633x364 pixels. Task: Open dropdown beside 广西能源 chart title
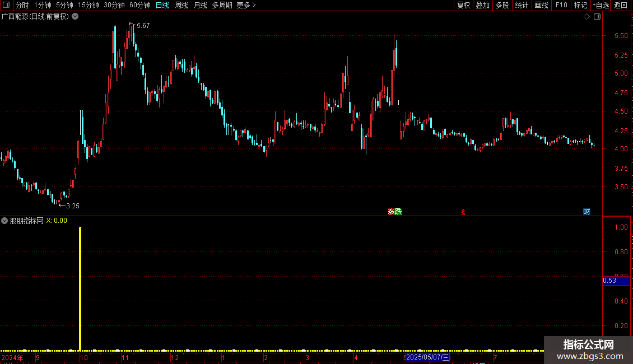point(75,17)
